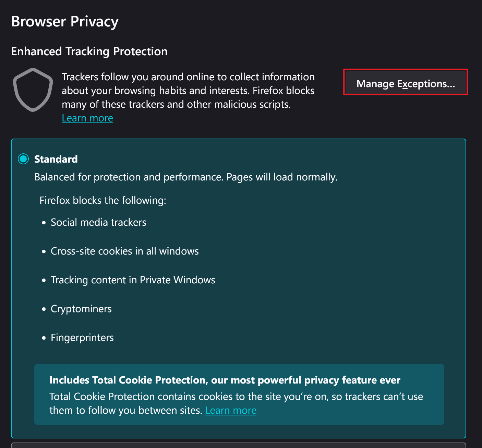Click the Enhanced Tracking Protection heading
This screenshot has height=448, width=482.
click(x=89, y=51)
